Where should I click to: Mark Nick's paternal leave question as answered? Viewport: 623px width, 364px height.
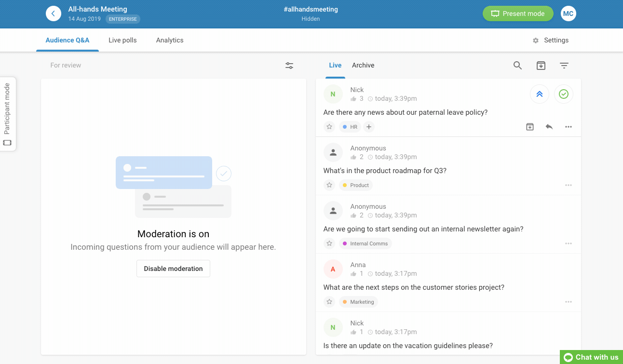pyautogui.click(x=563, y=94)
